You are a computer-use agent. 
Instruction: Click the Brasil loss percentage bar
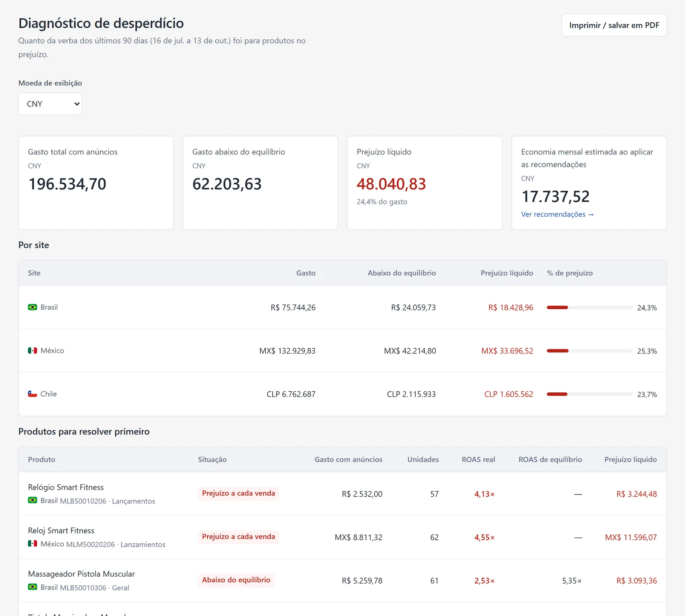[x=590, y=308]
